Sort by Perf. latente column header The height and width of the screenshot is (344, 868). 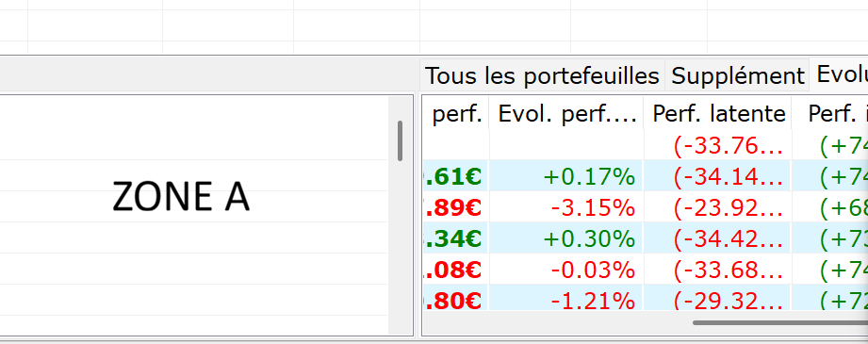[x=717, y=113]
